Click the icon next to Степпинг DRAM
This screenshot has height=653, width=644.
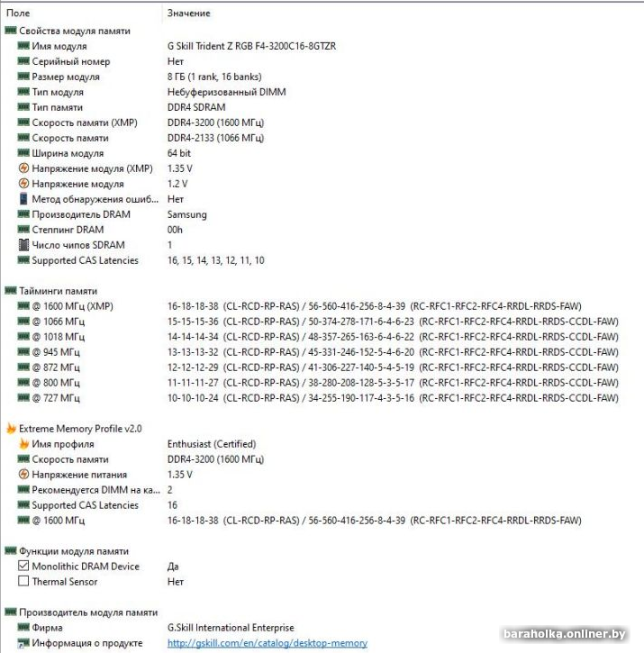pos(23,230)
